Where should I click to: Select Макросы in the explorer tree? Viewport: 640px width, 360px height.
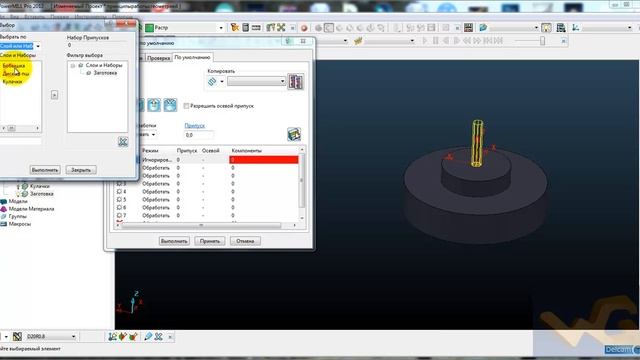20,224
